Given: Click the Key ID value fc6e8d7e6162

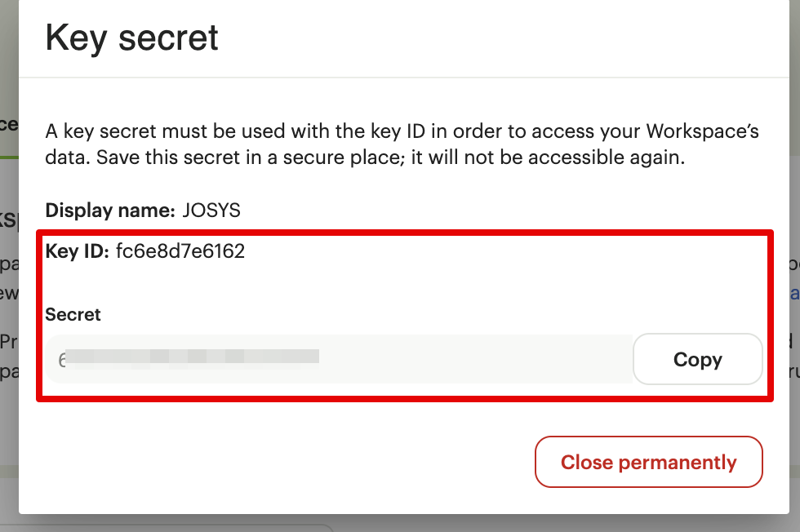Looking at the screenshot, I should click(x=180, y=251).
